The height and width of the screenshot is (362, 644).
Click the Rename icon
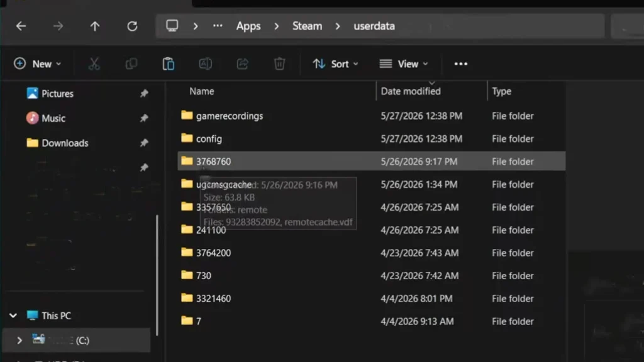pyautogui.click(x=206, y=64)
